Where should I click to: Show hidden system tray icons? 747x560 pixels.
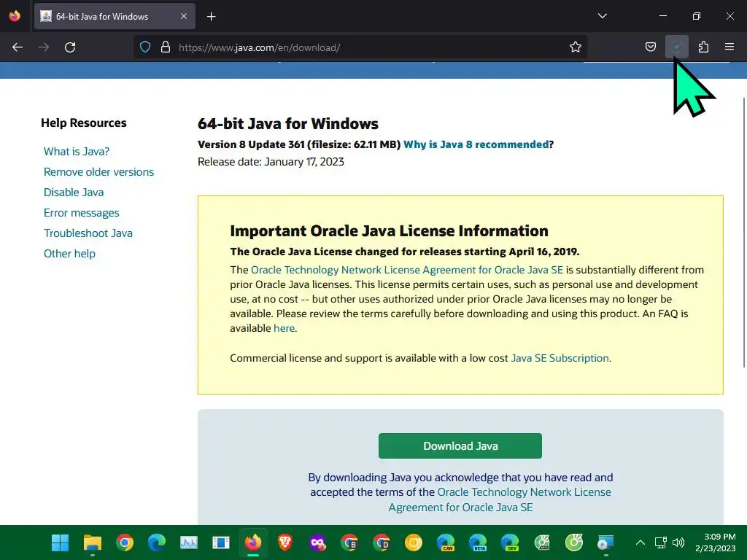640,542
